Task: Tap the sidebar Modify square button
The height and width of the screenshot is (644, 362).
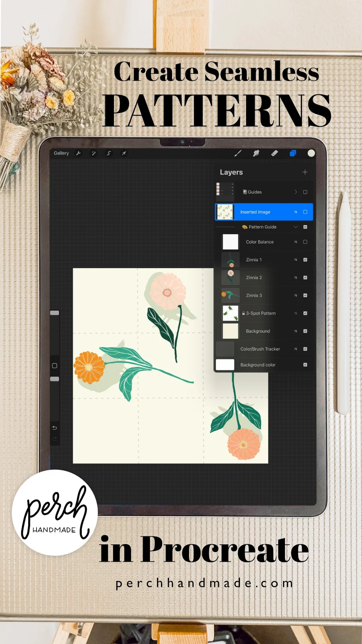Action: (55, 365)
